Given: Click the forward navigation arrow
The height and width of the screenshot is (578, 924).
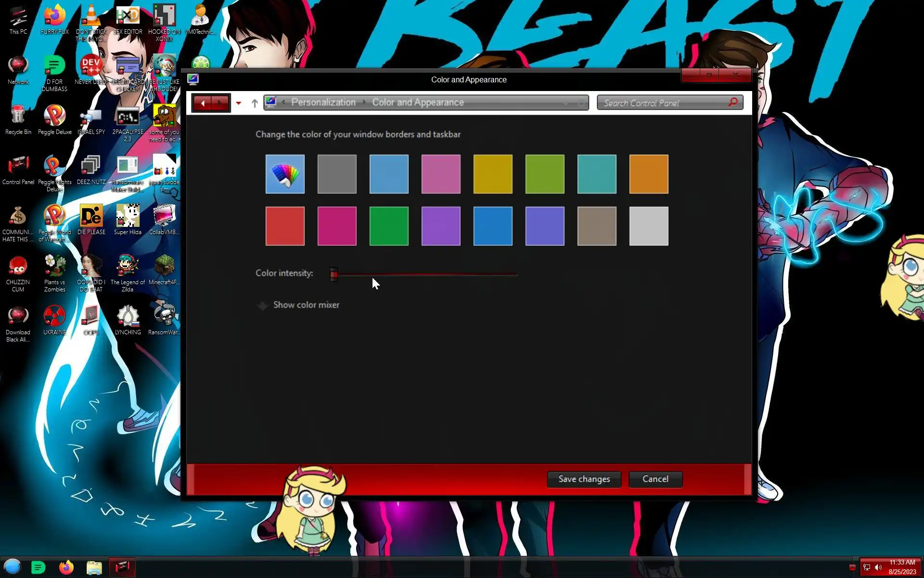Looking at the screenshot, I should point(220,103).
